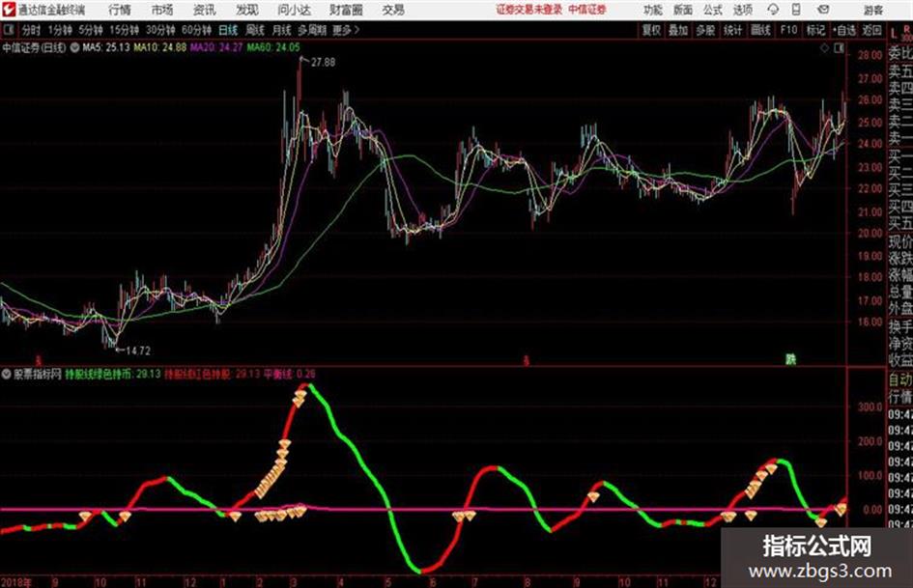Click the diamond icon at chart top-right

click(x=824, y=48)
